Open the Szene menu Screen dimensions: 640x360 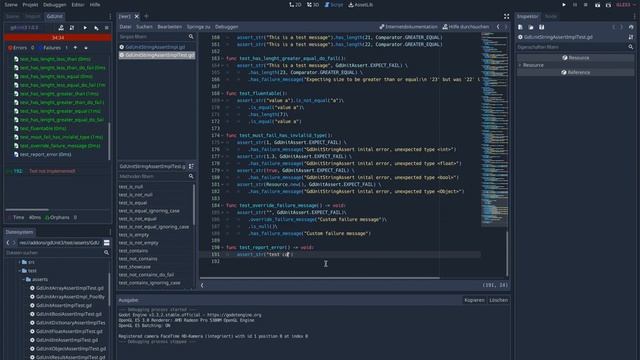(x=11, y=4)
